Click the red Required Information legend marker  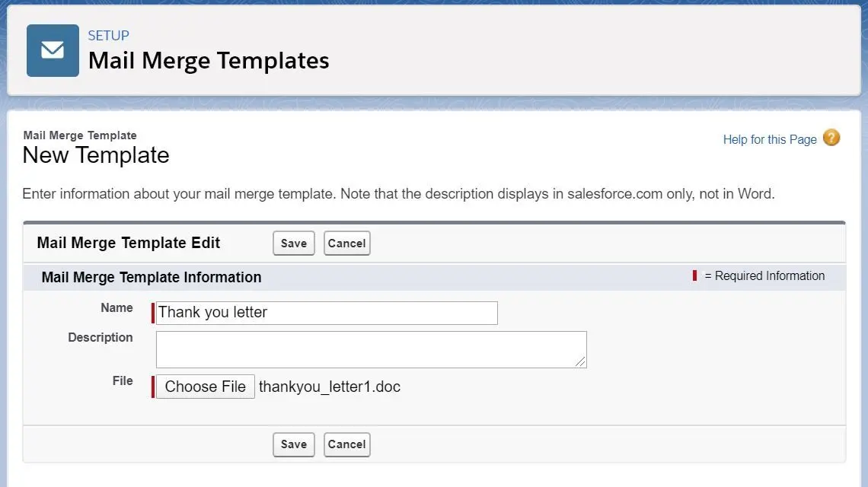(x=694, y=275)
